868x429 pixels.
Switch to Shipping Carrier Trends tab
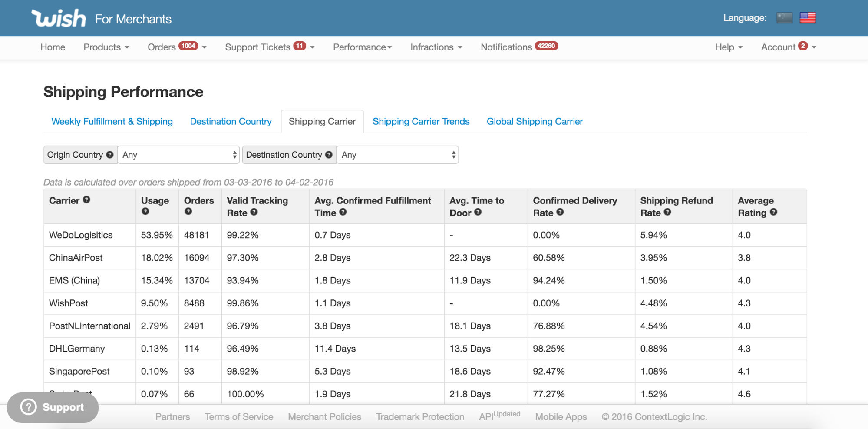[421, 121]
